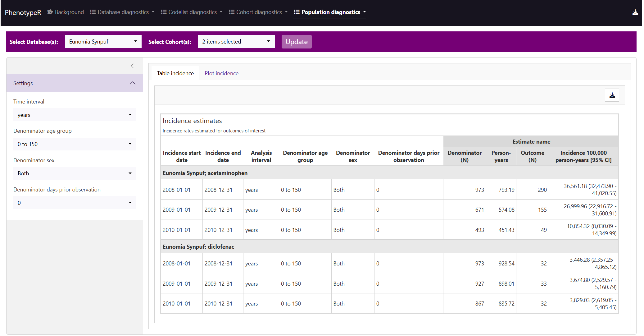The image size is (644, 336).
Task: Open the Cohort diagnostics menu
Action: (x=258, y=12)
